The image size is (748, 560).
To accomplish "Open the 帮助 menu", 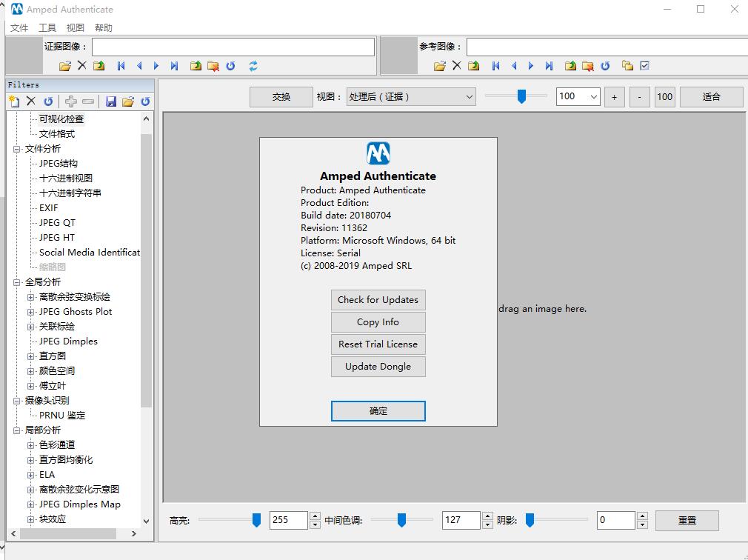I will [x=104, y=27].
